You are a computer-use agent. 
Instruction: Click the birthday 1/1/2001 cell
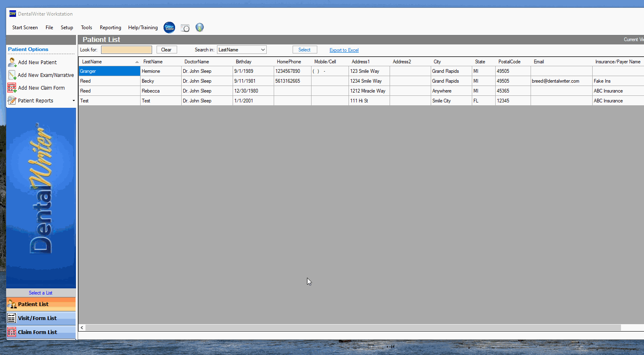[x=253, y=101]
